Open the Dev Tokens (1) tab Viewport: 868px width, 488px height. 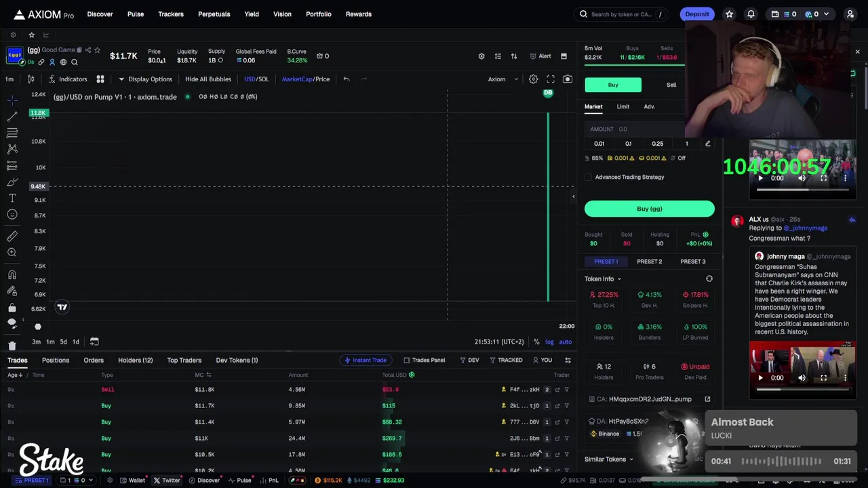pos(237,361)
